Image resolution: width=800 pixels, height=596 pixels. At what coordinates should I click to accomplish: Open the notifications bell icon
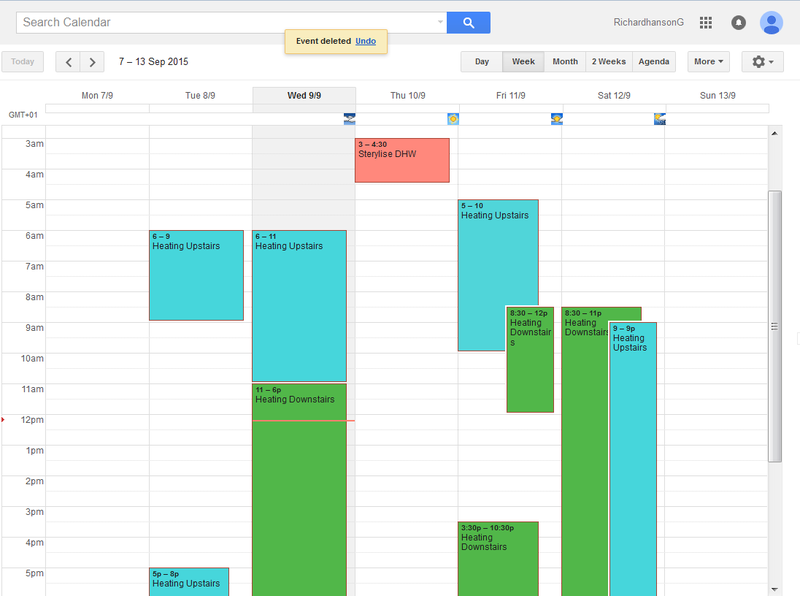[738, 22]
